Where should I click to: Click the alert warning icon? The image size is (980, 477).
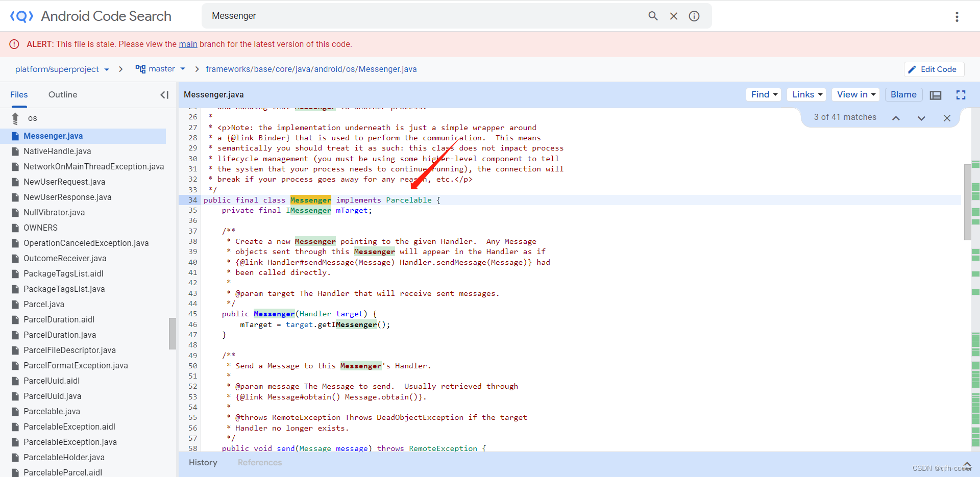[14, 44]
